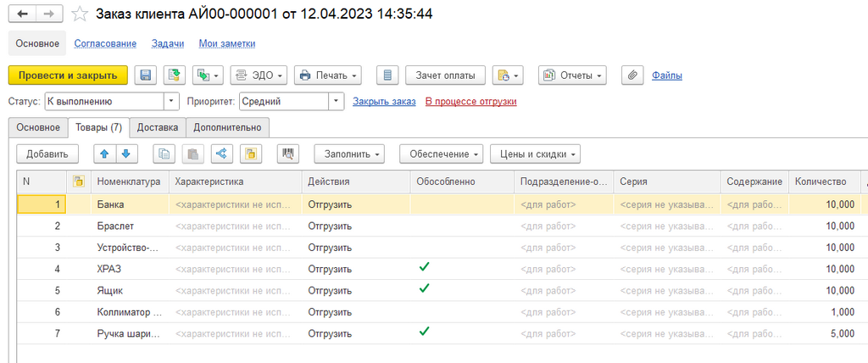Click the Характеристика column header
Screen dimensions: 868x363
pos(236,181)
